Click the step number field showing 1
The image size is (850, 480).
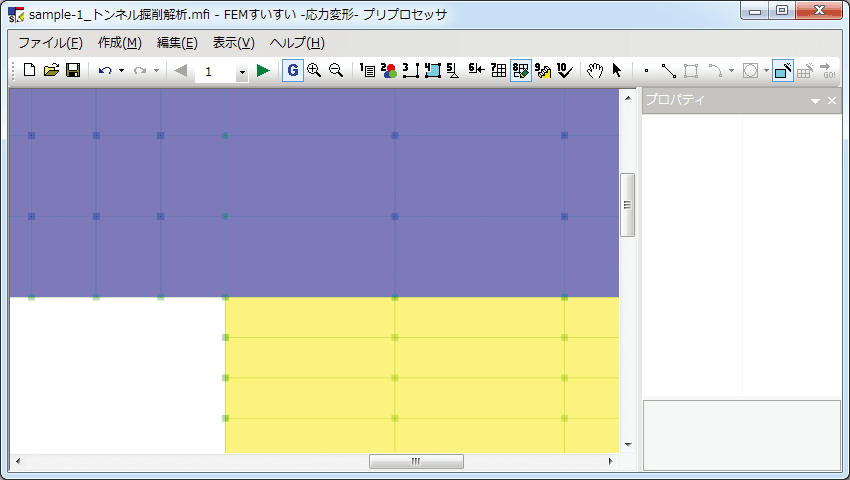tap(215, 72)
